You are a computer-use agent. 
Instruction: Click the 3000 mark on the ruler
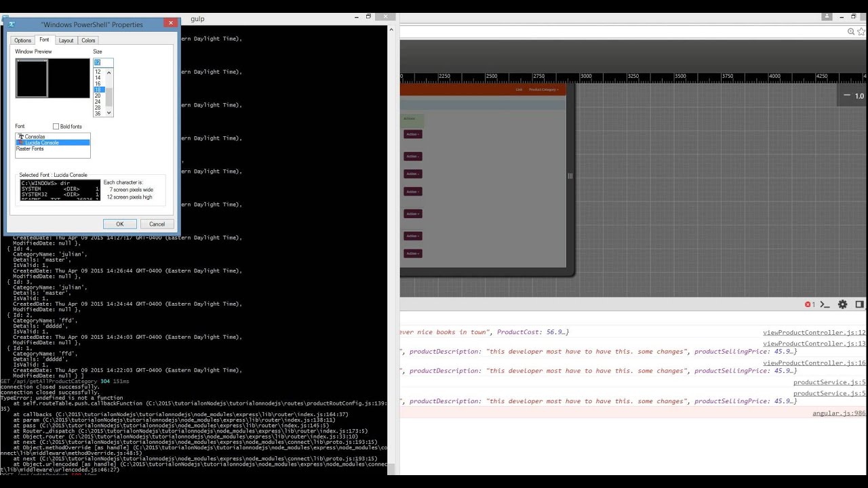coord(586,77)
